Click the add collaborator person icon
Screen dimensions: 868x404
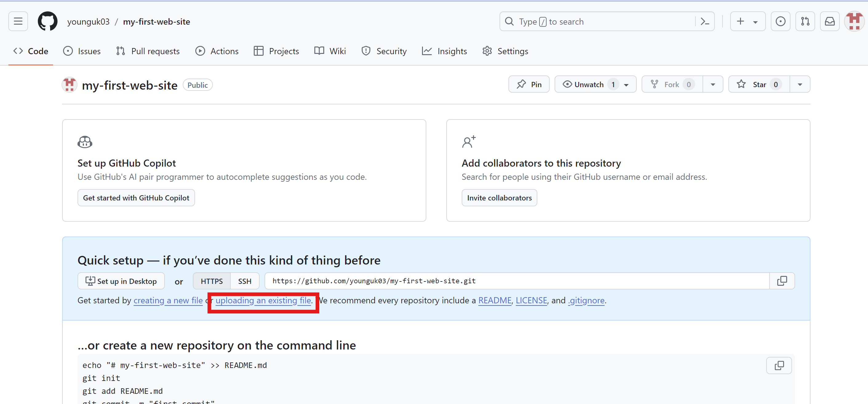click(469, 142)
